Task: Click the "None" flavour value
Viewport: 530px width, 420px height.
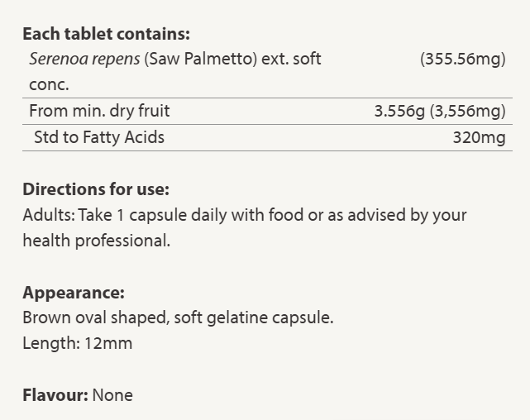Action: pyautogui.click(x=112, y=395)
